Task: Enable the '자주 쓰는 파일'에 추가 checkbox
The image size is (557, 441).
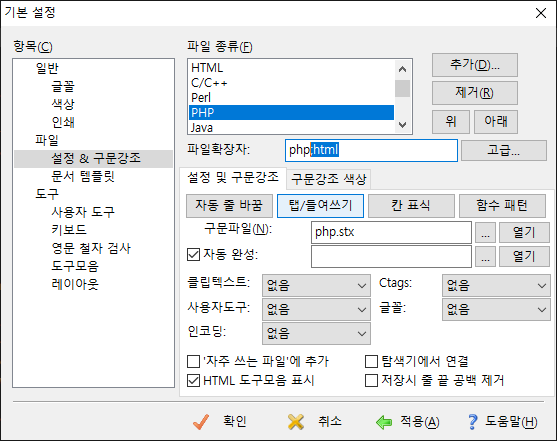Action: tap(193, 361)
